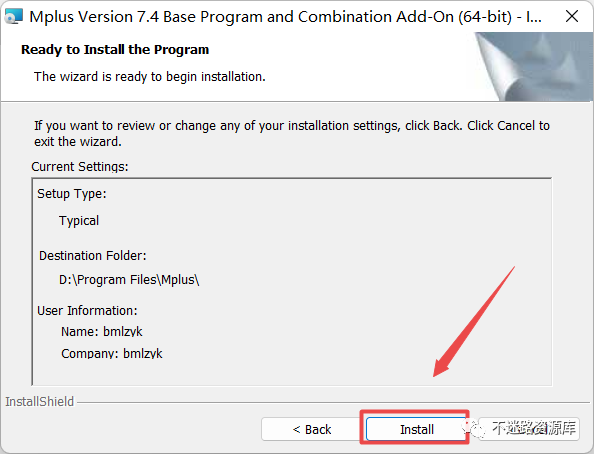594x454 pixels.
Task: Click the "Name: bmlzyk" line
Action: tap(102, 331)
